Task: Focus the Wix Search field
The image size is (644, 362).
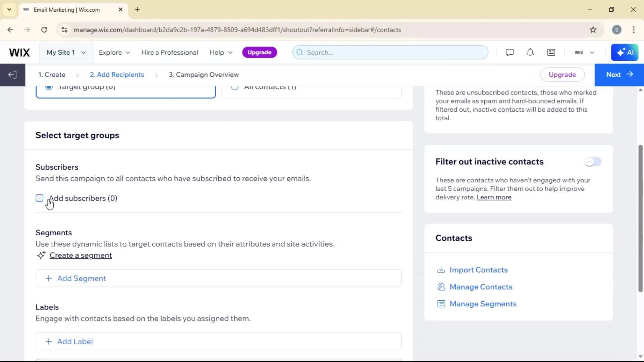Action: [x=390, y=53]
